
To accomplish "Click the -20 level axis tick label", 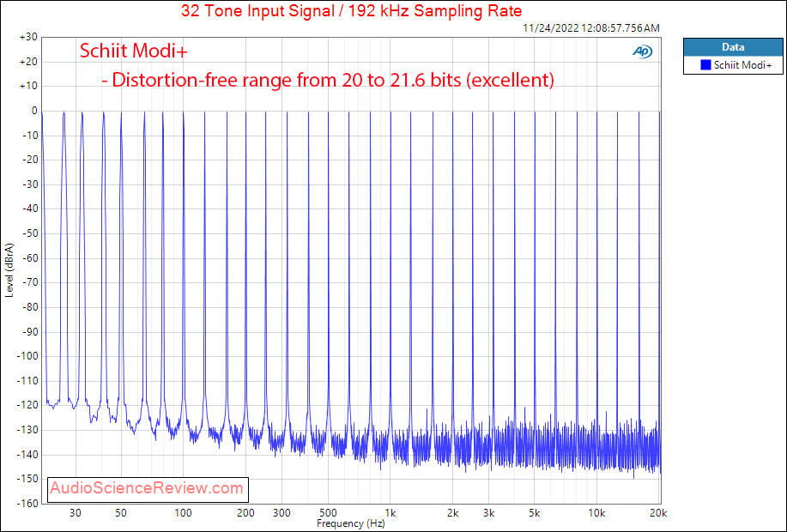I will pos(29,160).
